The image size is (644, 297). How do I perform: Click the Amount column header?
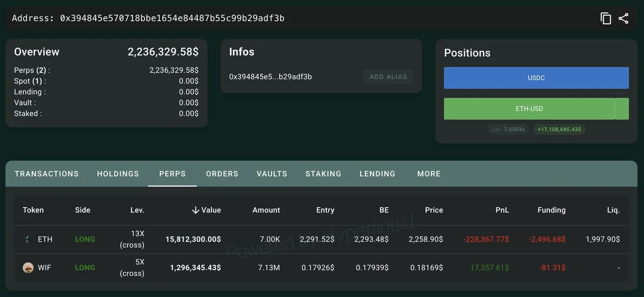tap(266, 210)
